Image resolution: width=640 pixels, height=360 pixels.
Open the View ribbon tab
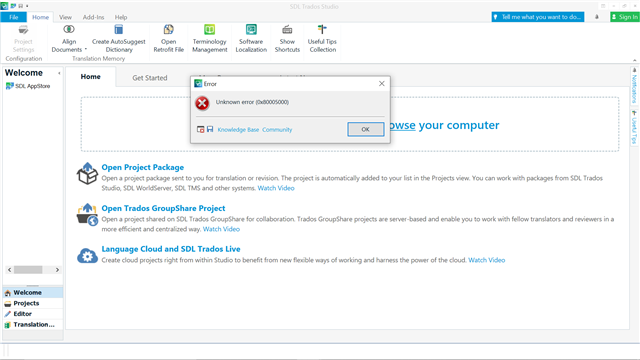point(65,17)
